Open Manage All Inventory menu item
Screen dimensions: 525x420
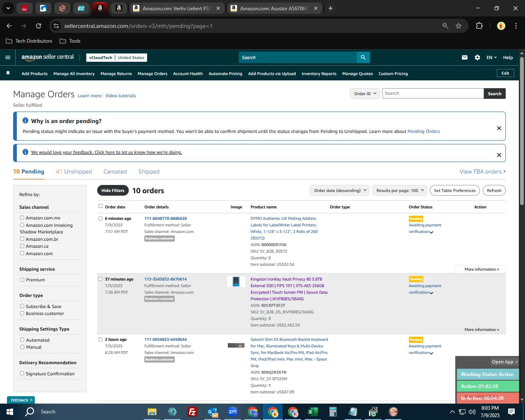pyautogui.click(x=74, y=73)
